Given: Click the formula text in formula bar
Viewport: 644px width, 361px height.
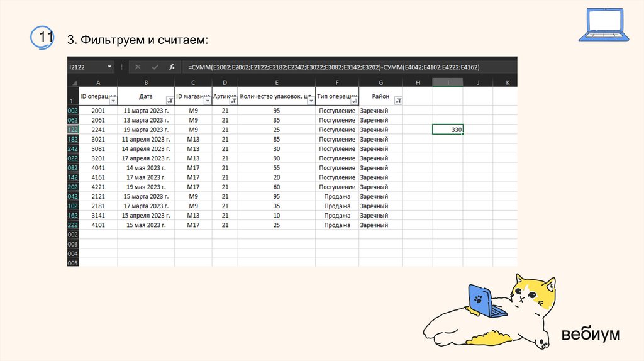Looking at the screenshot, I should click(x=333, y=67).
